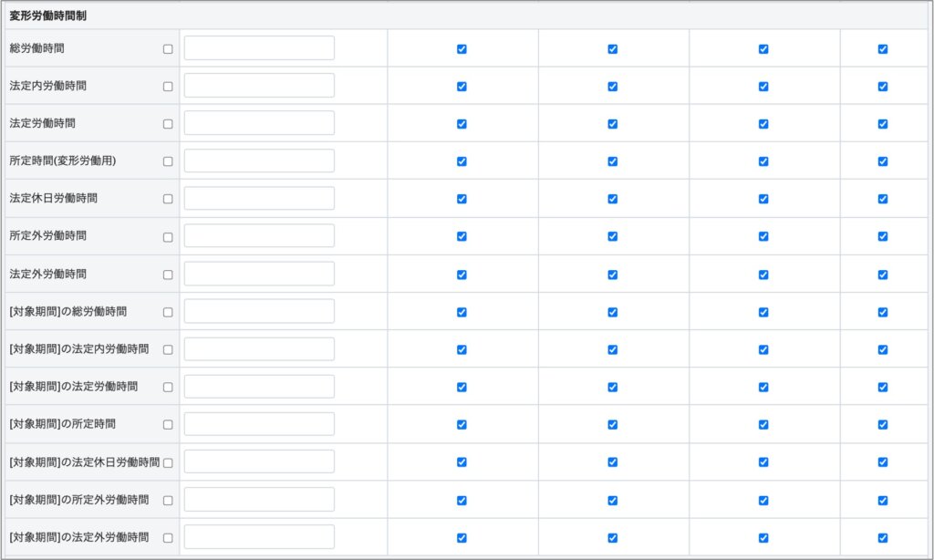The width and height of the screenshot is (934, 560).
Task: Focus the input box for 所定時間(変形労働用)
Action: coord(259,161)
